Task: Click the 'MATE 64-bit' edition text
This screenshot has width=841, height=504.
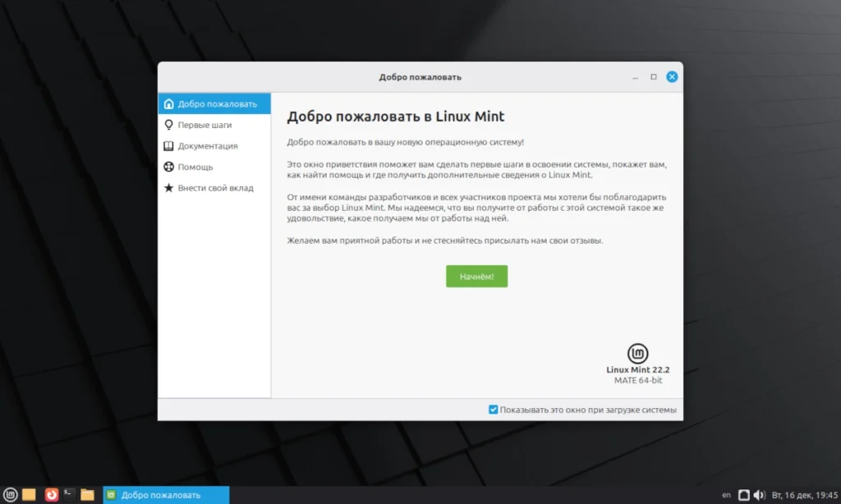Action: click(637, 380)
